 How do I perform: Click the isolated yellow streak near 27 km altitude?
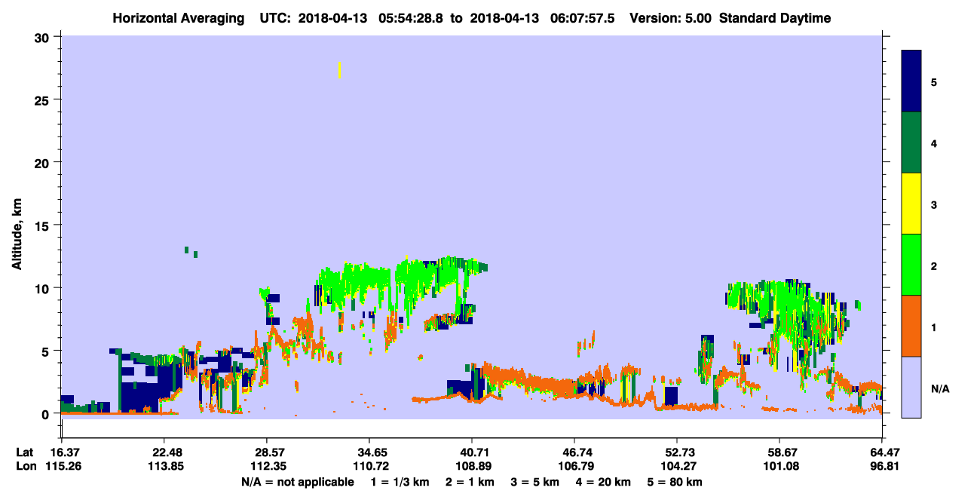(340, 70)
